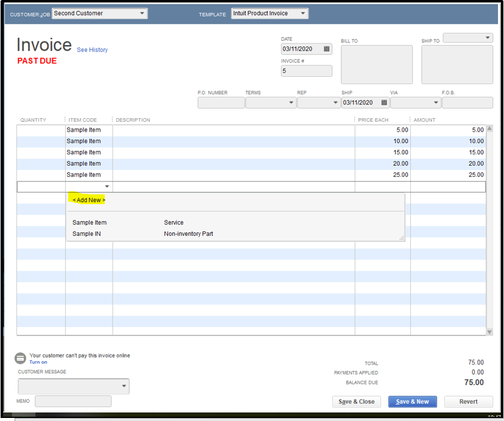The width and height of the screenshot is (504, 421).
Task: Click the Quantity column header
Action: click(33, 120)
